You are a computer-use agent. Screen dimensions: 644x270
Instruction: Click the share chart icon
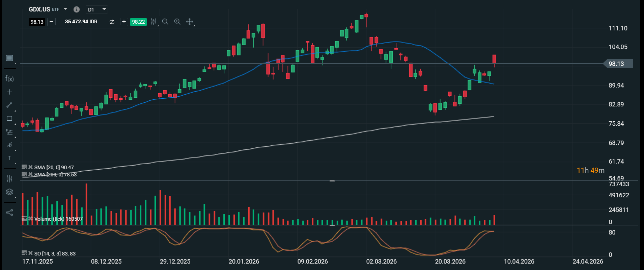9,213
